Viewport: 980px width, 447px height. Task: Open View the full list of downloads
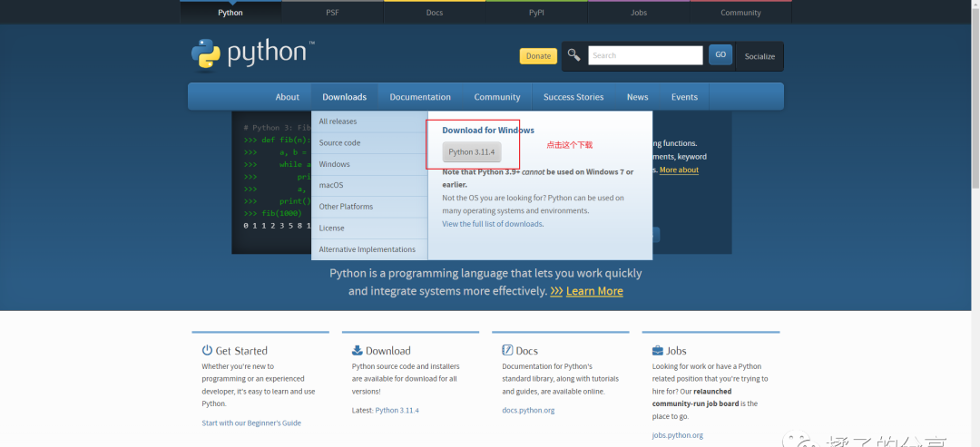click(493, 223)
